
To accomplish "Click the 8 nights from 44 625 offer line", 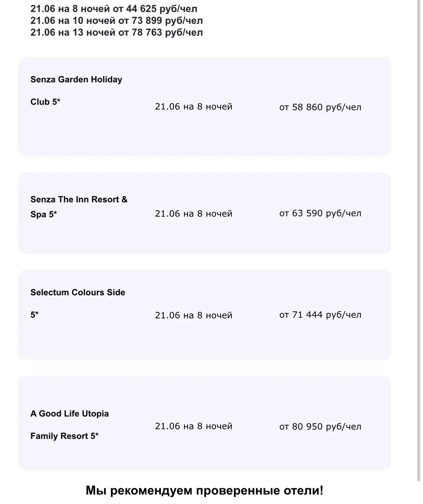I will pyautogui.click(x=114, y=9).
